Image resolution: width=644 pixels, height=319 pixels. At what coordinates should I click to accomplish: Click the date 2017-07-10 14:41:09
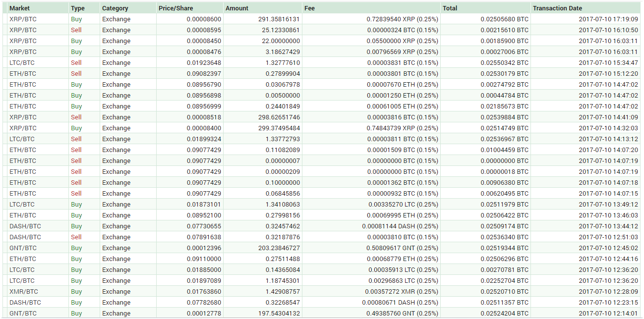click(608, 117)
